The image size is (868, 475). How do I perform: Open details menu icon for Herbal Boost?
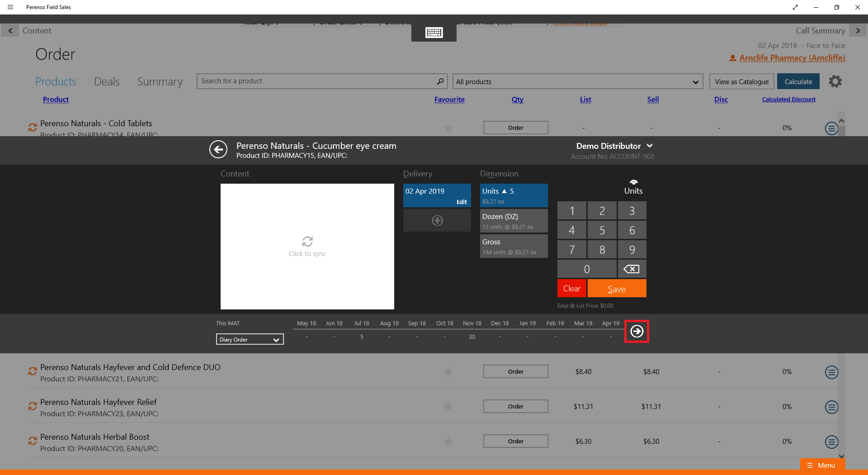pos(831,442)
